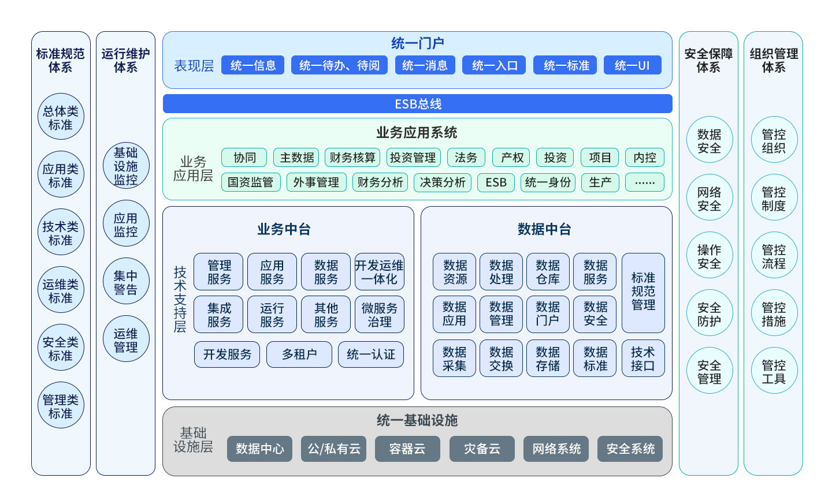Select the 技术接口 box
The image size is (832, 504).
click(x=643, y=359)
